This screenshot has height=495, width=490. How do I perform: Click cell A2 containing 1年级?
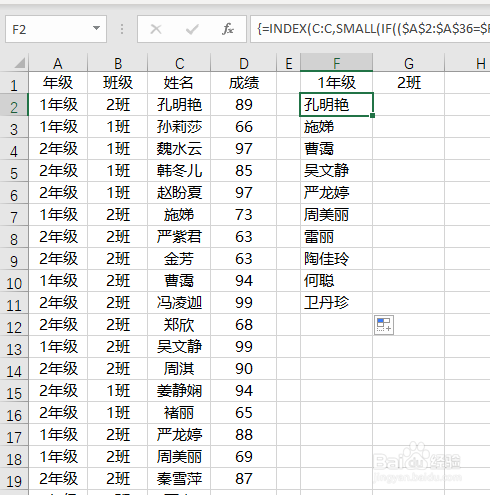pos(58,105)
